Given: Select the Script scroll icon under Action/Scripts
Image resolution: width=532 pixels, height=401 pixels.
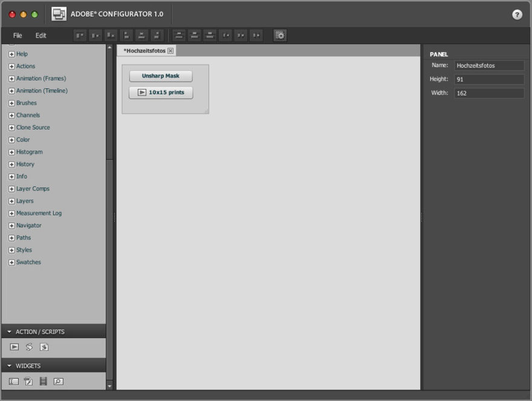Looking at the screenshot, I should coord(29,347).
